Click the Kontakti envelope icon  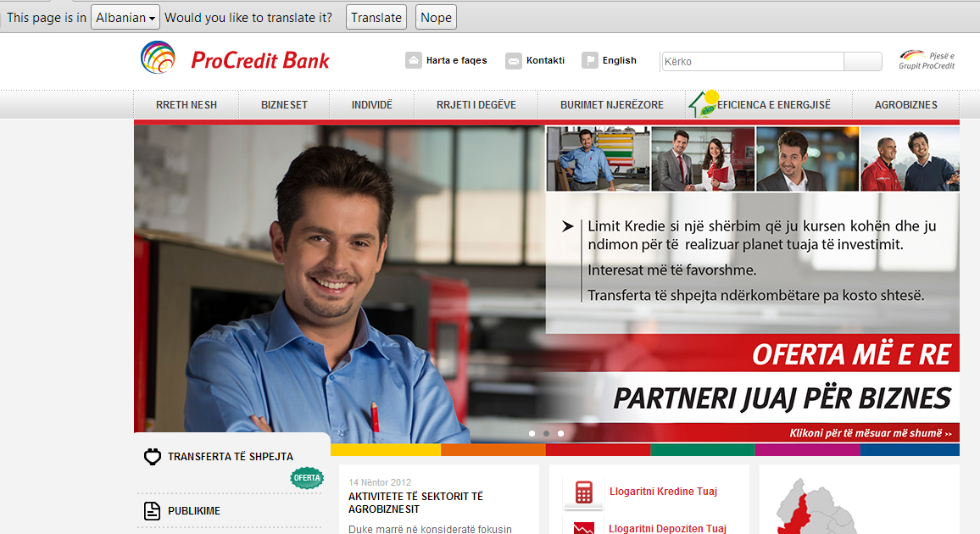point(514,61)
